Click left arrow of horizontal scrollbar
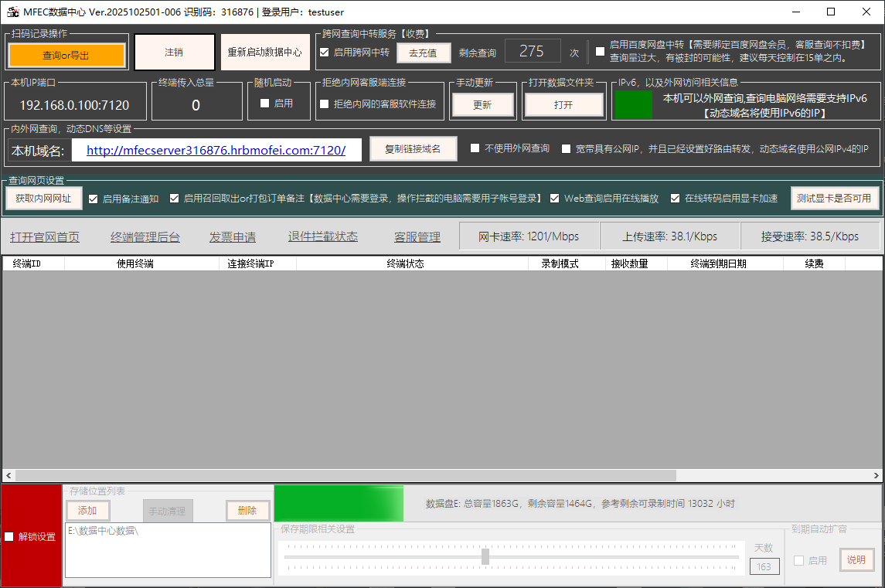This screenshot has width=885, height=588. tap(9, 476)
